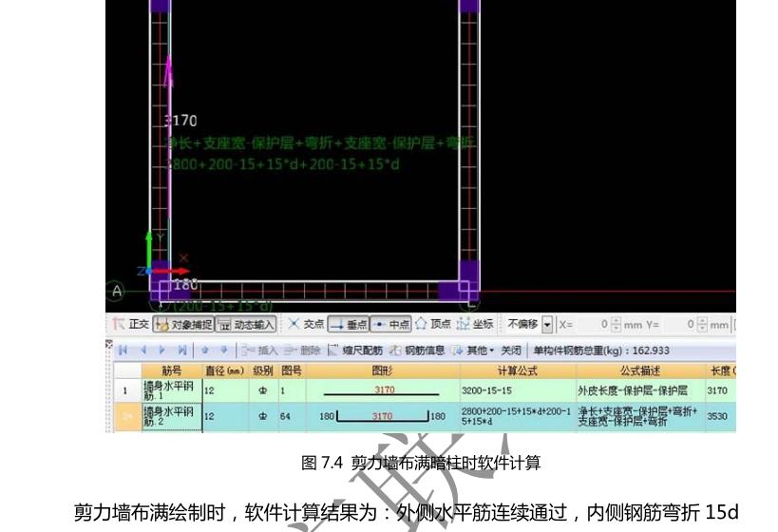778x532 pixels.
Task: Click the 计算公式 column header
Action: pyautogui.click(x=518, y=370)
